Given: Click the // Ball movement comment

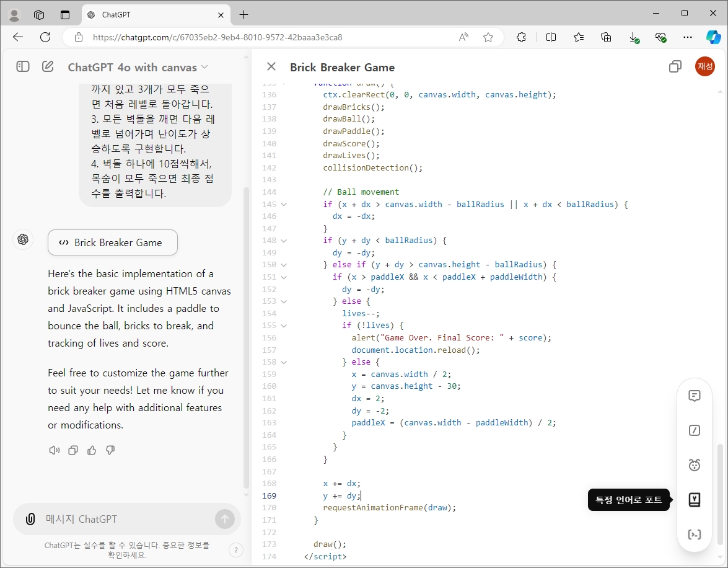Looking at the screenshot, I should [x=361, y=192].
